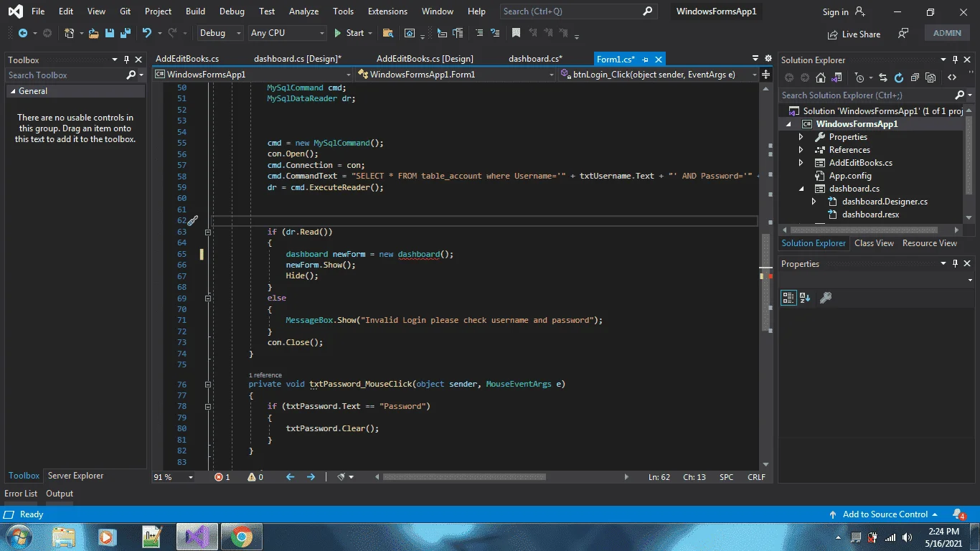Viewport: 980px width, 551px height.
Task: Collapse the txtPassword_MouseClick method outline
Action: [x=208, y=384]
